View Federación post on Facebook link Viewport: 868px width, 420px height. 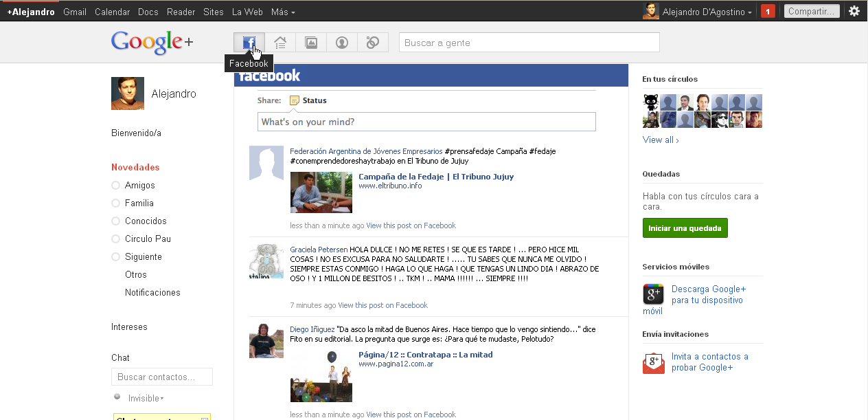(x=411, y=225)
